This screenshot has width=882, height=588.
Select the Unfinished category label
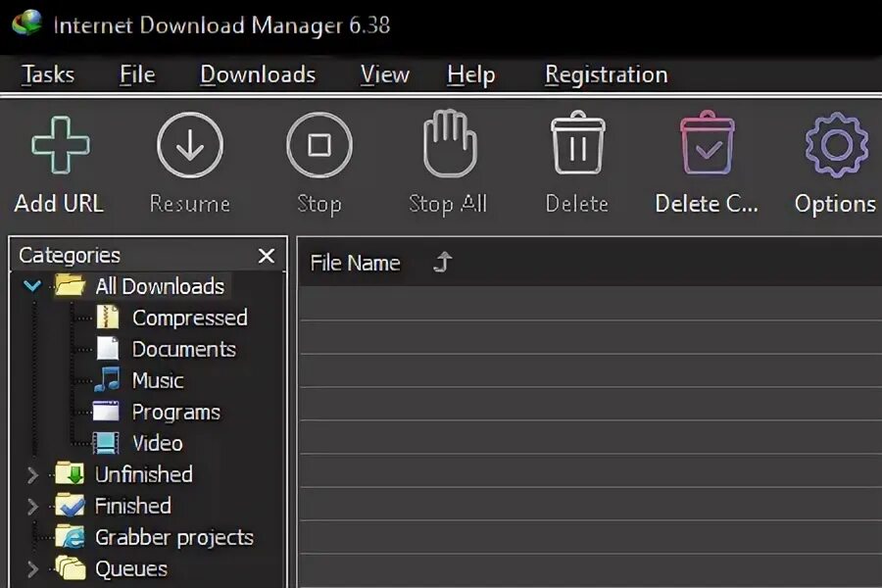[x=144, y=474]
